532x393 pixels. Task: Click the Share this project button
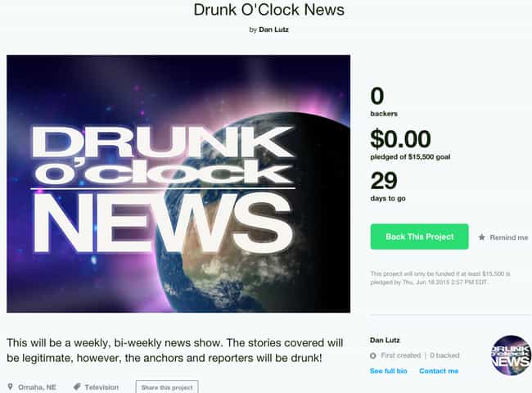pos(167,387)
